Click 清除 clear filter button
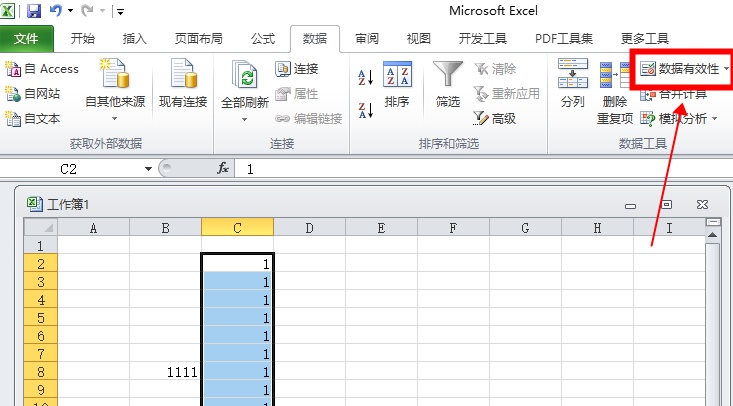 [x=495, y=69]
